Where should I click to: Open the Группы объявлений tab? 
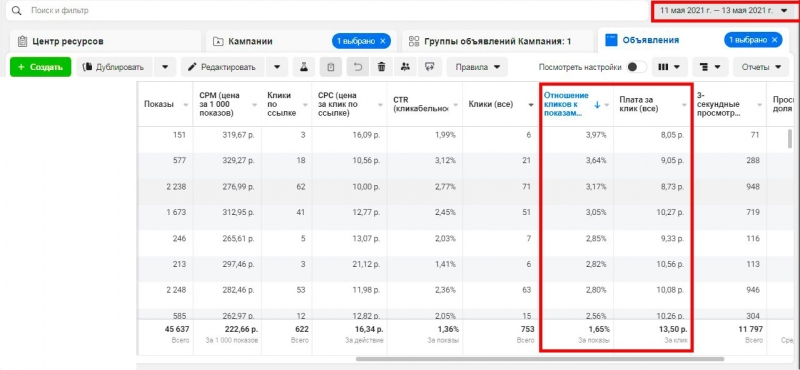497,41
